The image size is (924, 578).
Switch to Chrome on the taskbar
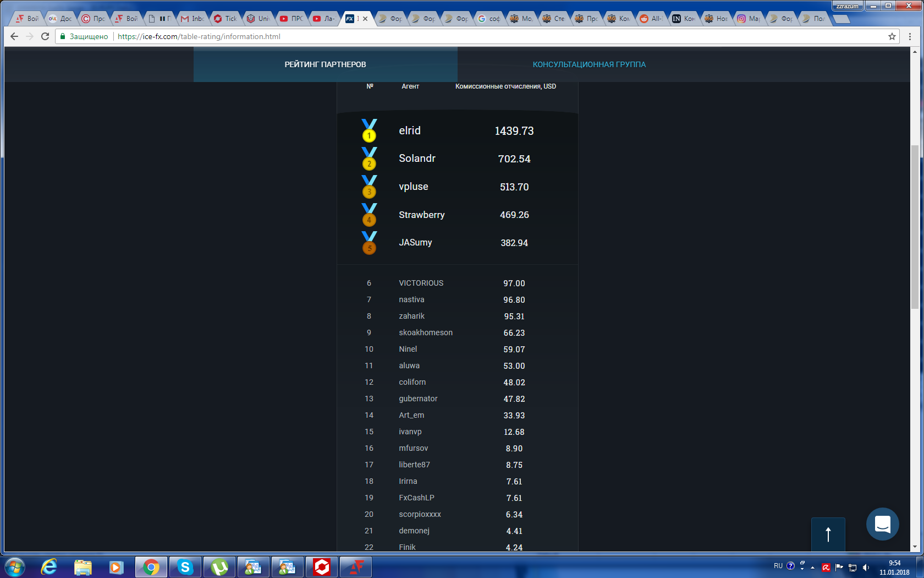click(x=151, y=566)
